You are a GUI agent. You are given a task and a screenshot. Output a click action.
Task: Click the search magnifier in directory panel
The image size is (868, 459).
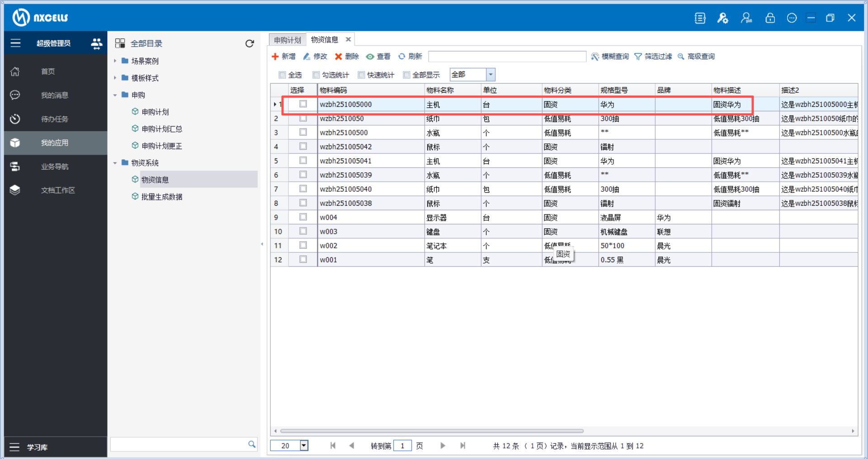[252, 445]
